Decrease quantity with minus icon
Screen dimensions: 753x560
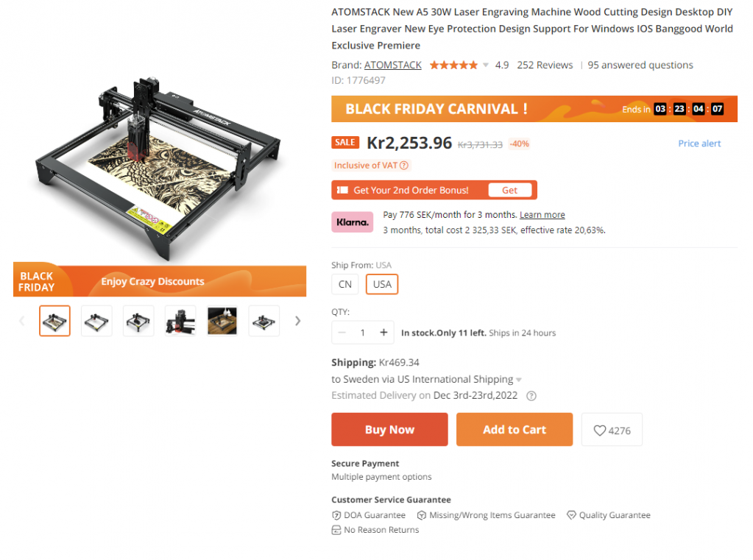pyautogui.click(x=342, y=333)
